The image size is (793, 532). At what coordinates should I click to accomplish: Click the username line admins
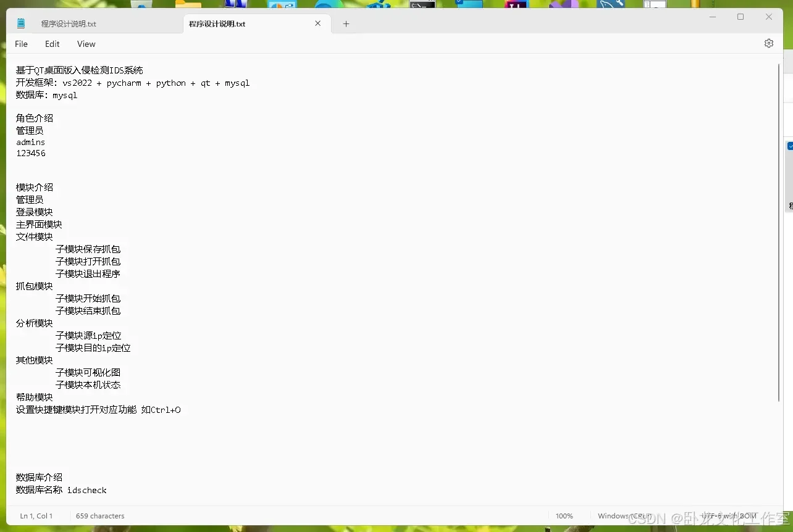pyautogui.click(x=31, y=142)
